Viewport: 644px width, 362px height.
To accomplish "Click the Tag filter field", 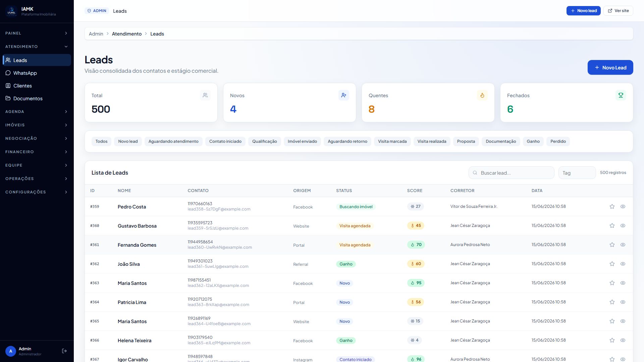I will (x=577, y=173).
